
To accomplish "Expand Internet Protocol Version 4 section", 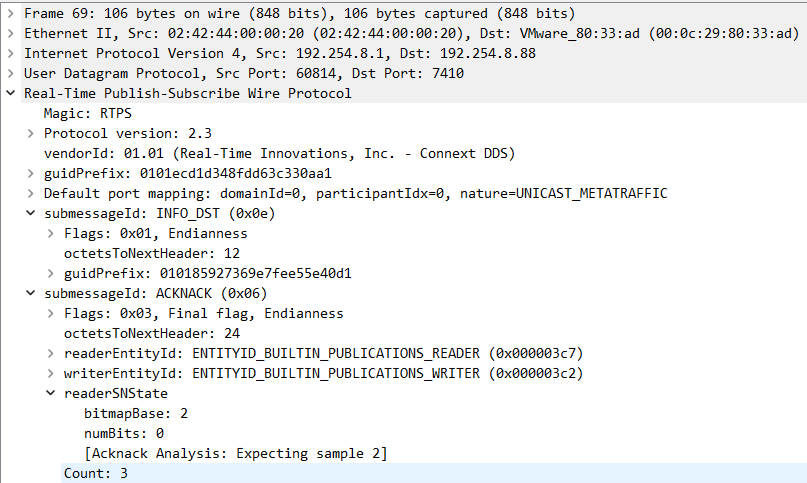I will point(11,53).
